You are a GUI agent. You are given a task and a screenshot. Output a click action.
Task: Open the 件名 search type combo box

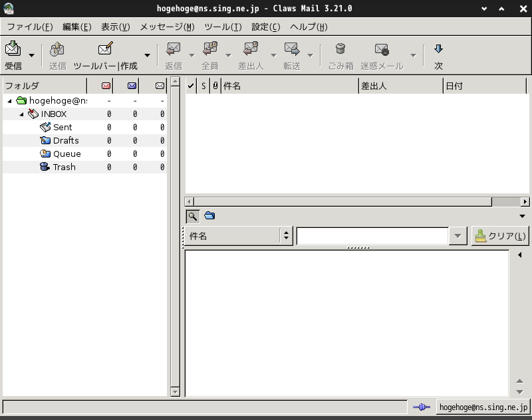coord(239,236)
